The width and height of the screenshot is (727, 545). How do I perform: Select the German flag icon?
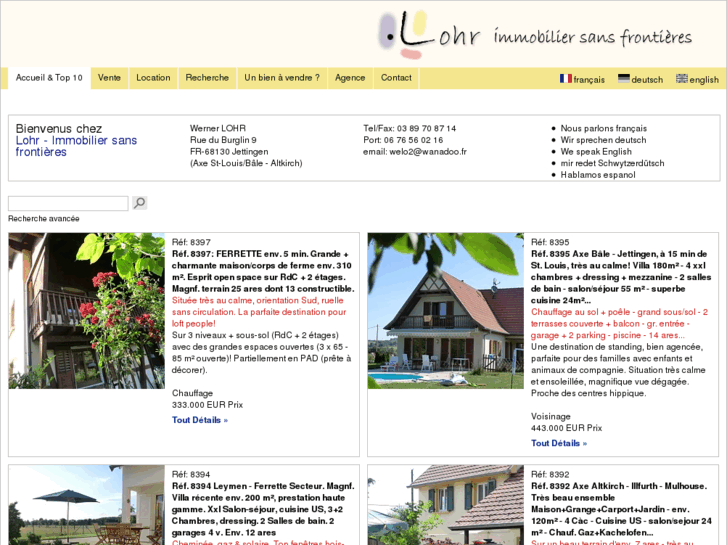tap(624, 78)
